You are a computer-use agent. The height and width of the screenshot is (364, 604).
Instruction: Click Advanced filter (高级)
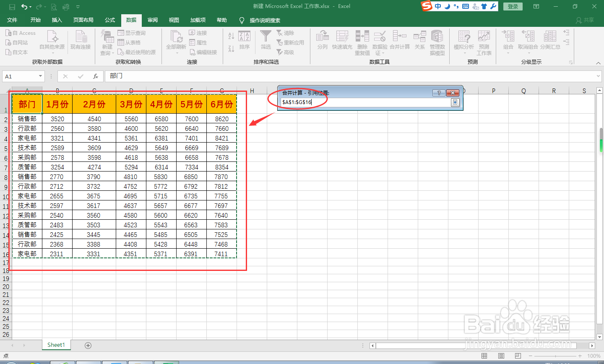pos(285,52)
